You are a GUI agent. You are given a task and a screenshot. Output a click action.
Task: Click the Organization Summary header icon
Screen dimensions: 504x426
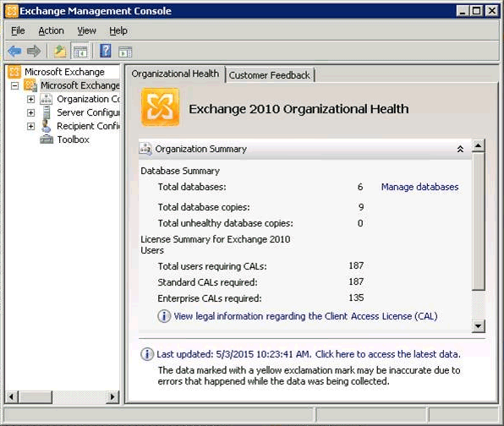[145, 149]
